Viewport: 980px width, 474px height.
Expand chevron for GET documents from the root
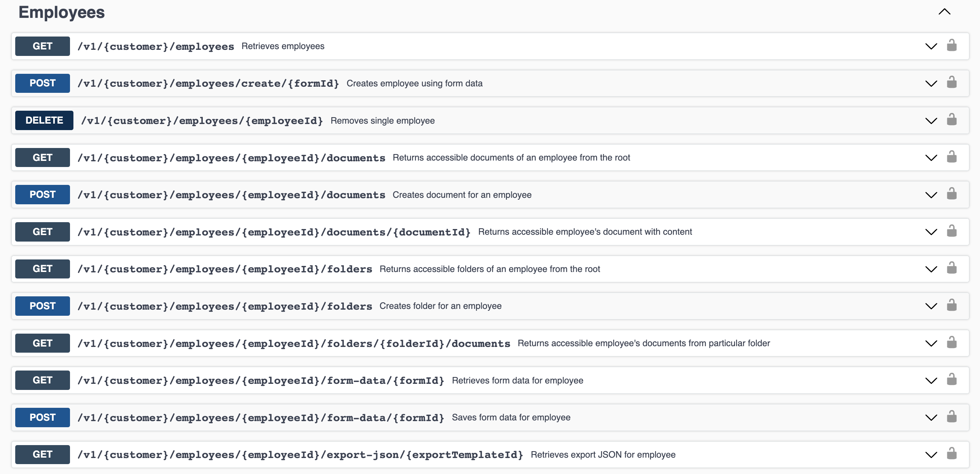click(931, 158)
